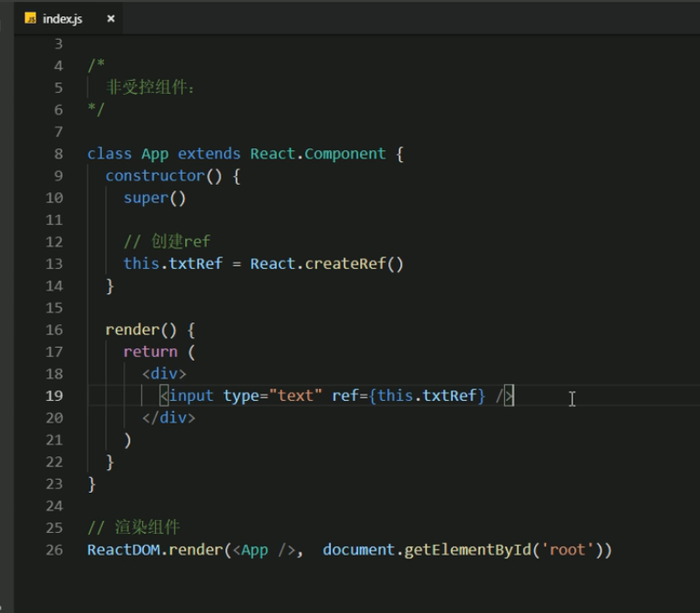This screenshot has width=700, height=613.
Task: Click the JS file icon on index.js tab
Action: tap(30, 18)
